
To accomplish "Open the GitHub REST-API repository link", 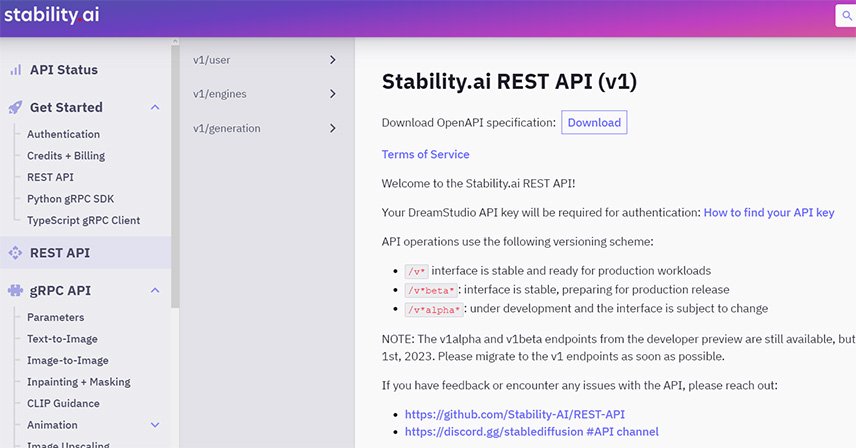I will pos(515,414).
